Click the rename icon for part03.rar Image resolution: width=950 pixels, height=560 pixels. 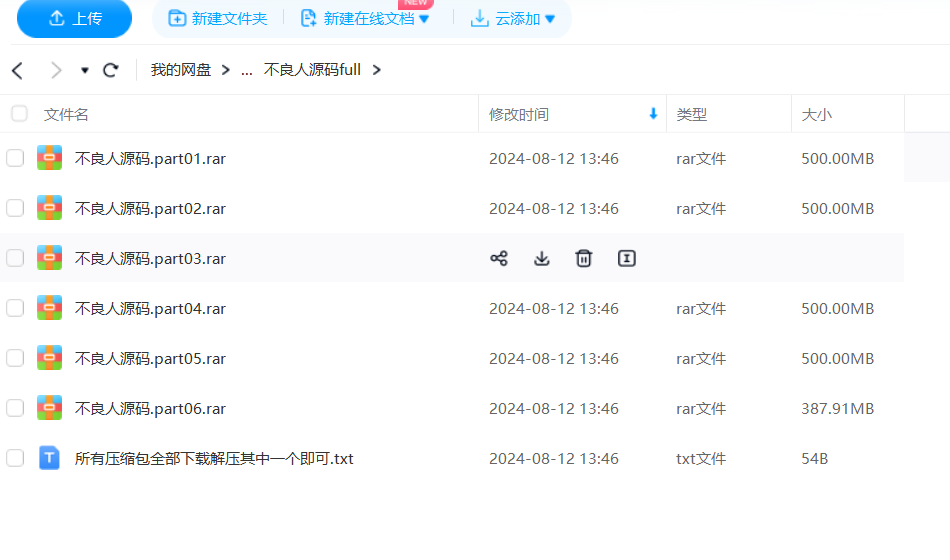pyautogui.click(x=627, y=258)
